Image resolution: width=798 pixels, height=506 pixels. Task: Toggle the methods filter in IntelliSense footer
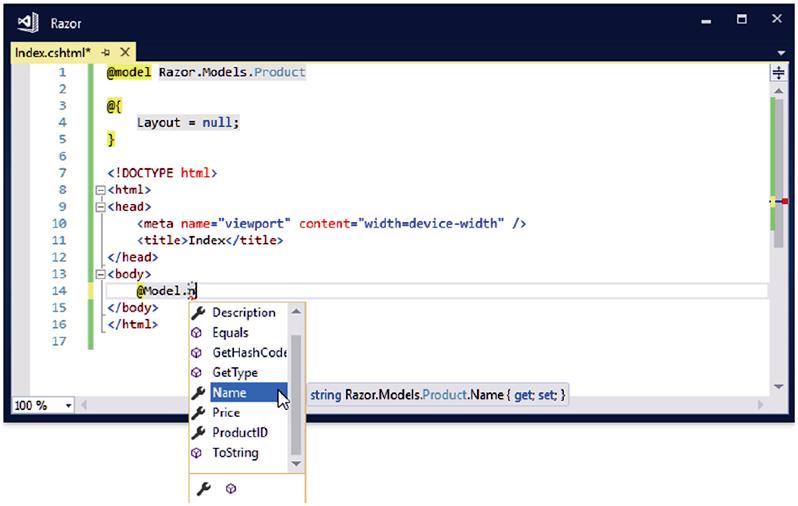point(230,488)
